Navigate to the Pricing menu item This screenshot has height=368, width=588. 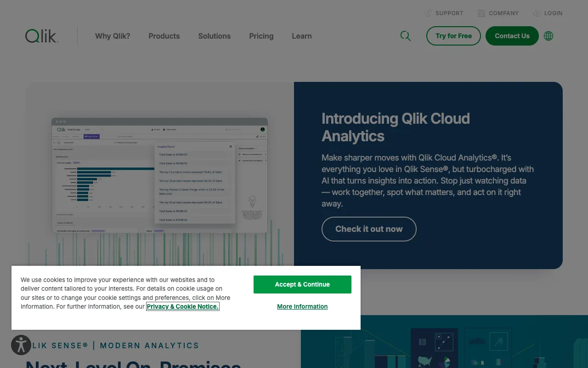(261, 36)
